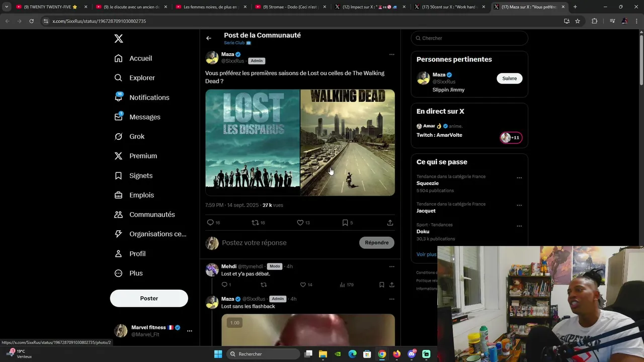Open account menu next to Marvel fitness
The height and width of the screenshot is (362, 644).
(189, 331)
